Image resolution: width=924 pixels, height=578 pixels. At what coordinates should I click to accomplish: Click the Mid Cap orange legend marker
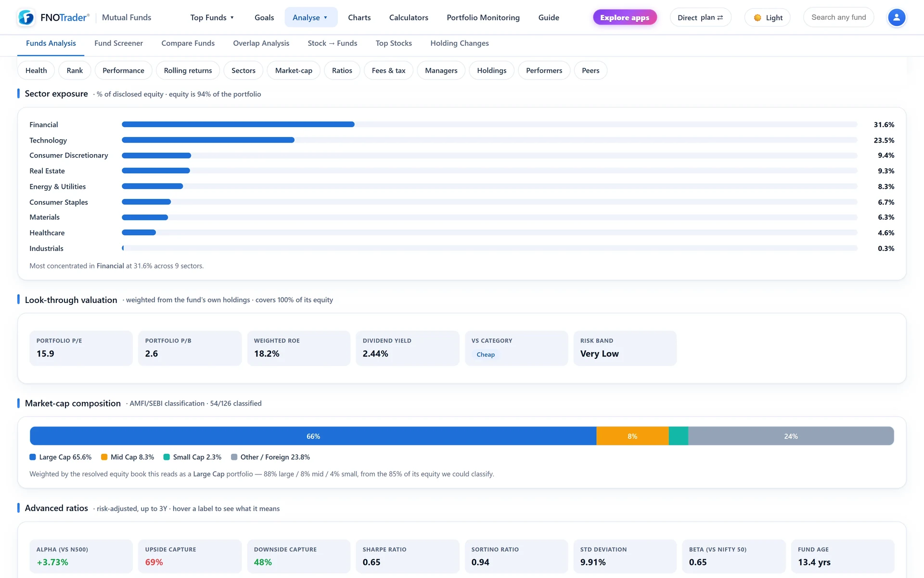coord(104,457)
